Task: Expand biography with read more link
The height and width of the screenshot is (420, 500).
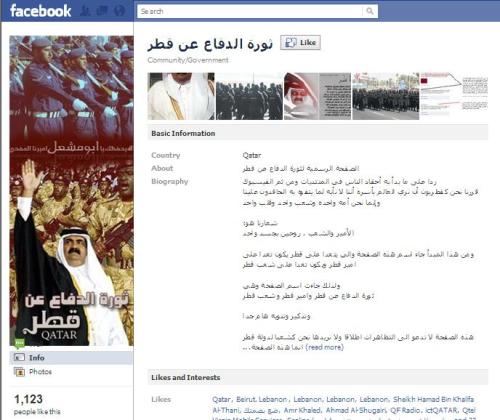Action: [325, 347]
